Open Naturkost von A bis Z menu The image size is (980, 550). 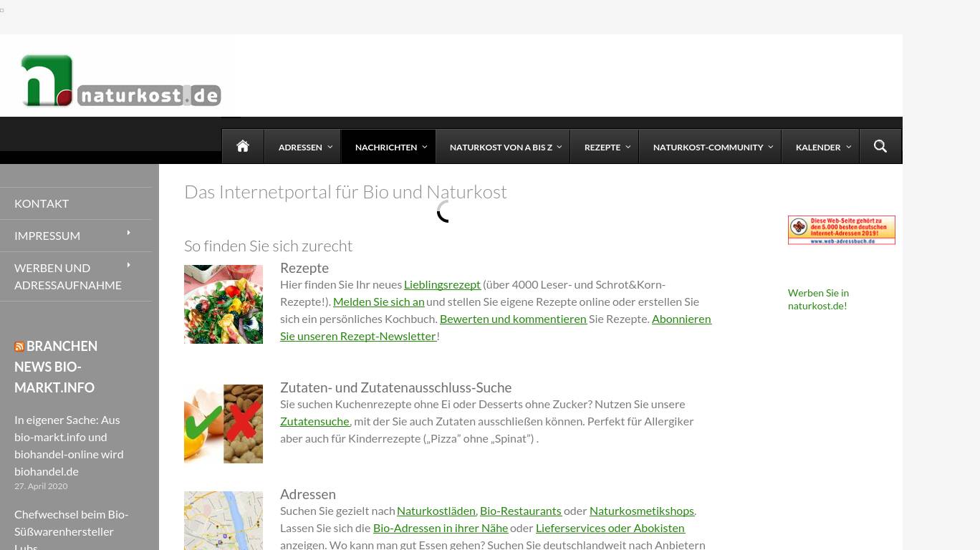[x=501, y=147]
